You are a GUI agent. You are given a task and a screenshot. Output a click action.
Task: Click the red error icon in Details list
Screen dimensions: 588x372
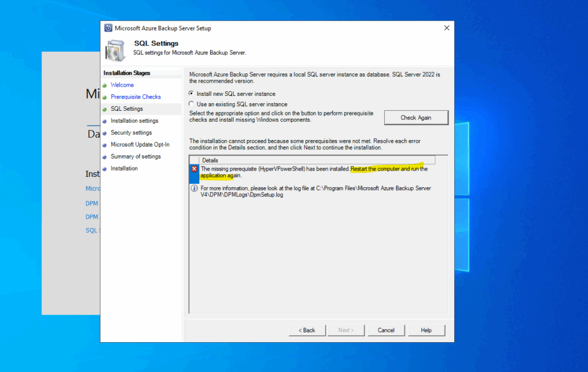194,169
